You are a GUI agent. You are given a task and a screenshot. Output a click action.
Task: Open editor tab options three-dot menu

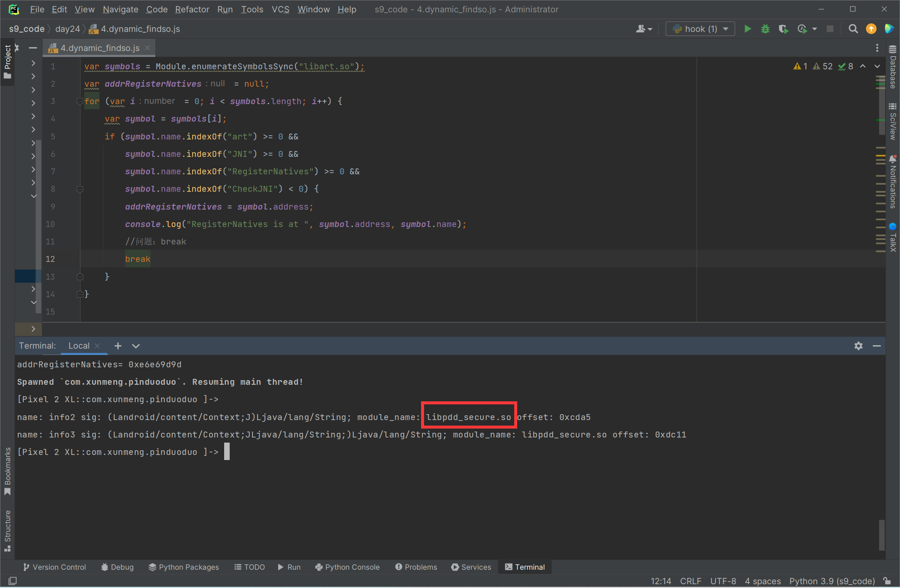coord(877,48)
